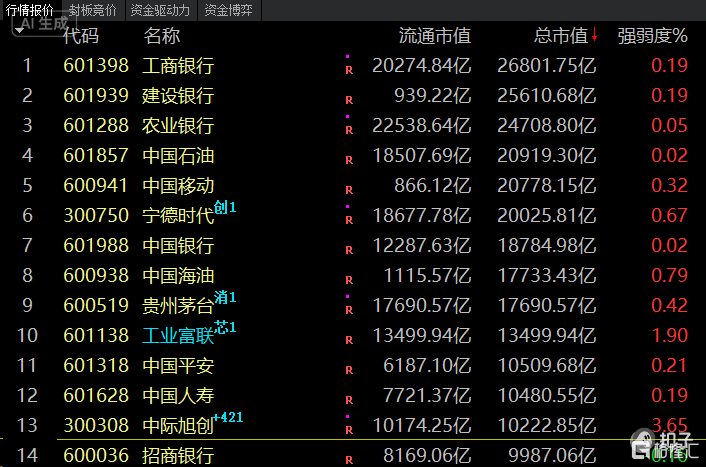Click stock code 600941
The image size is (706, 467).
[x=96, y=186]
